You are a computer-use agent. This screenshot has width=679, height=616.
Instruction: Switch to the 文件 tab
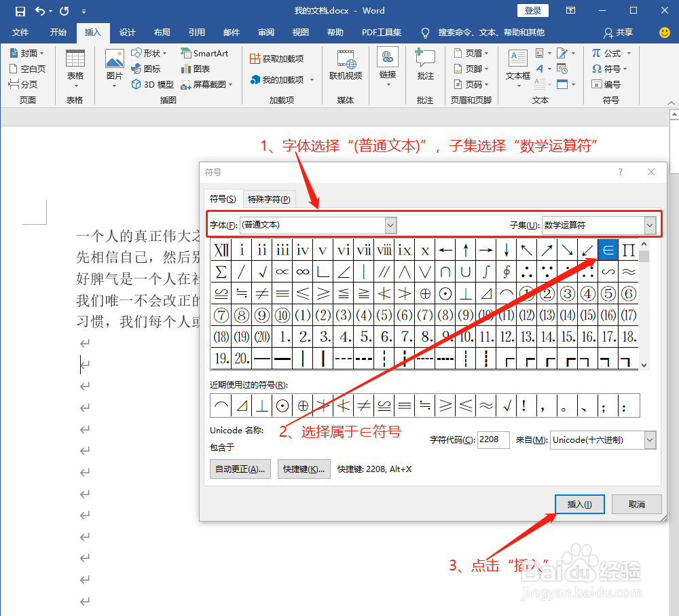20,33
